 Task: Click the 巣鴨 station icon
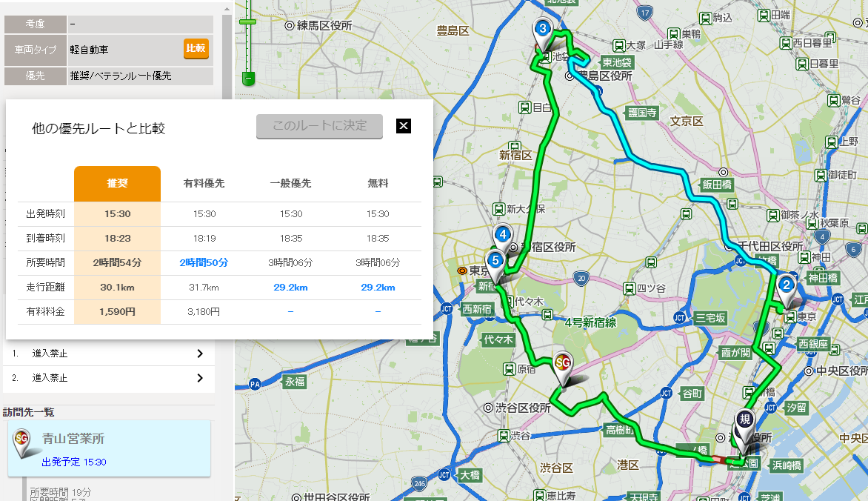tap(674, 34)
